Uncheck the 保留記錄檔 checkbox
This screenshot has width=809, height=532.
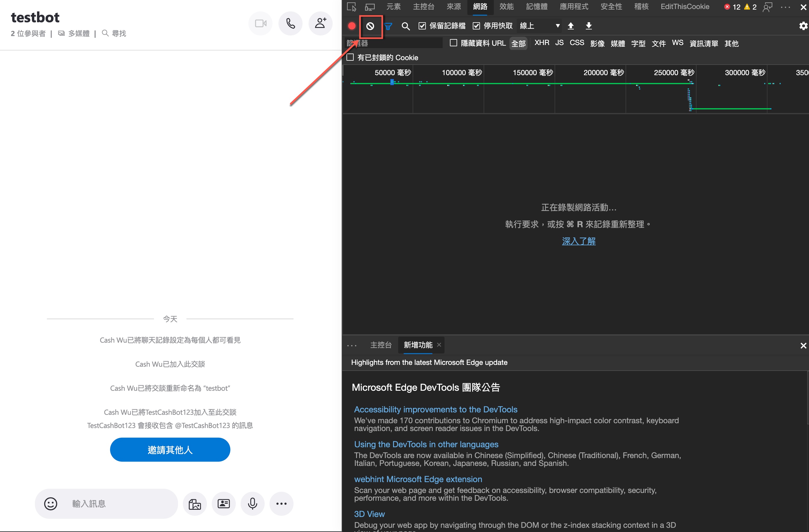(422, 26)
